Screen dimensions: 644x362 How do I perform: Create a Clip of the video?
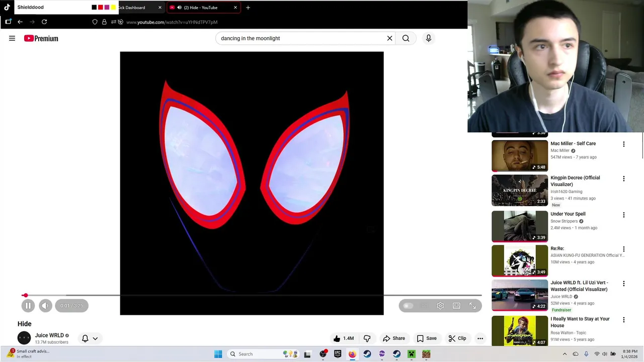tap(457, 338)
